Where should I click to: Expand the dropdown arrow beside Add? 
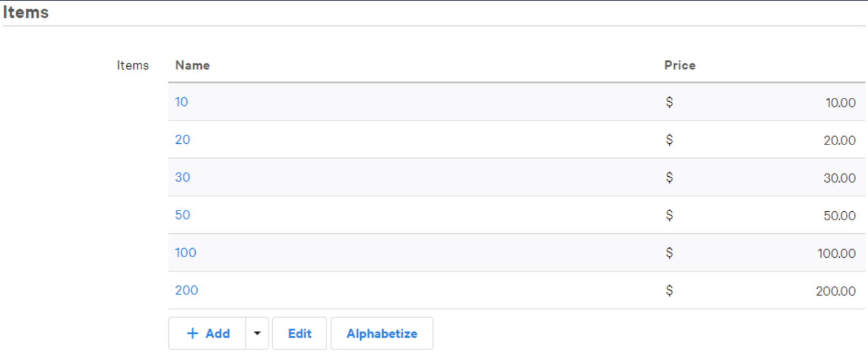pyautogui.click(x=258, y=334)
